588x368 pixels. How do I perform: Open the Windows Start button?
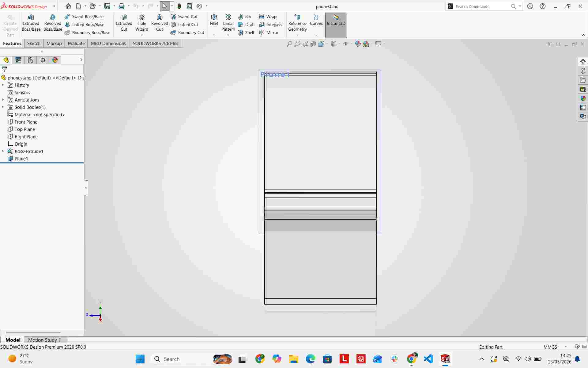[x=140, y=359]
